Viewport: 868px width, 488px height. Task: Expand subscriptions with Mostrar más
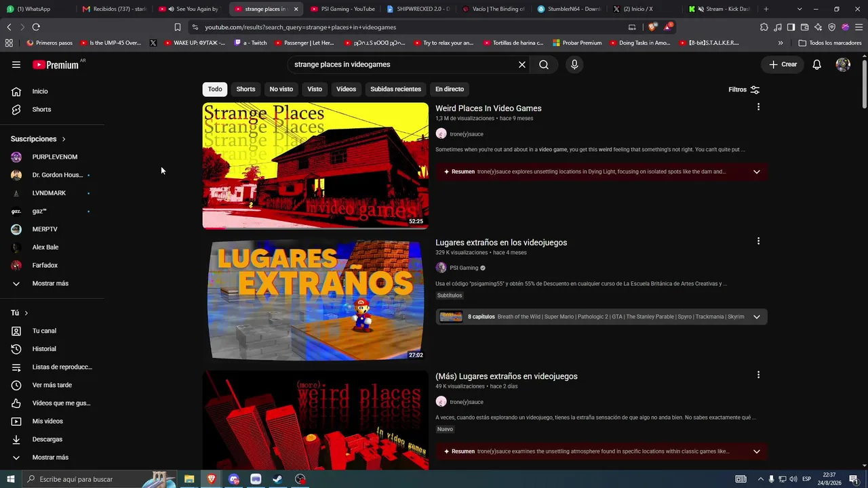(x=52, y=283)
